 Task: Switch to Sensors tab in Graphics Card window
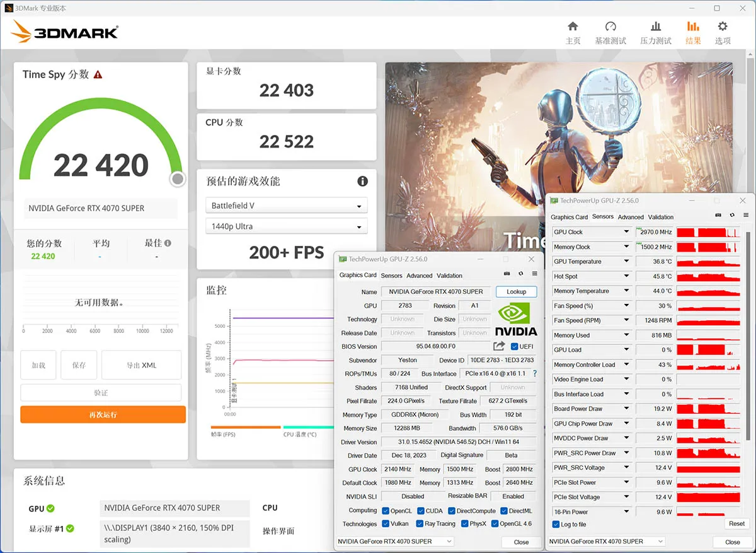pos(391,276)
